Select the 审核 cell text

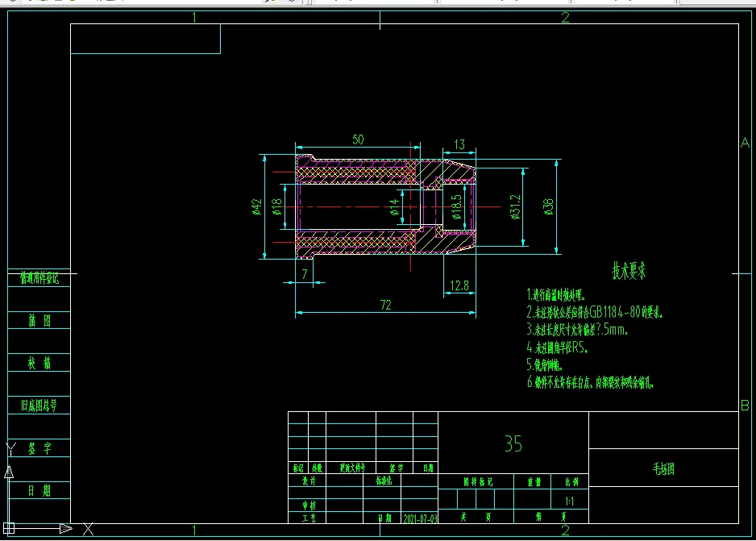pos(309,506)
